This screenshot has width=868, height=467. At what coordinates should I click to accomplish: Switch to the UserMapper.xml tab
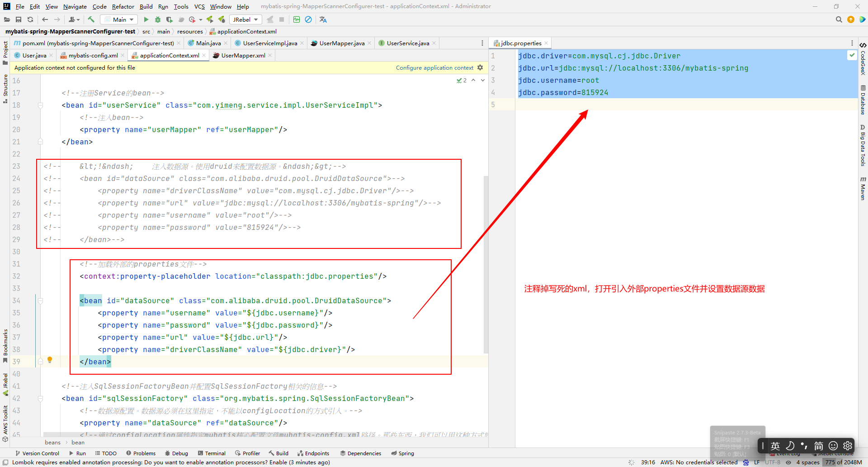243,55
